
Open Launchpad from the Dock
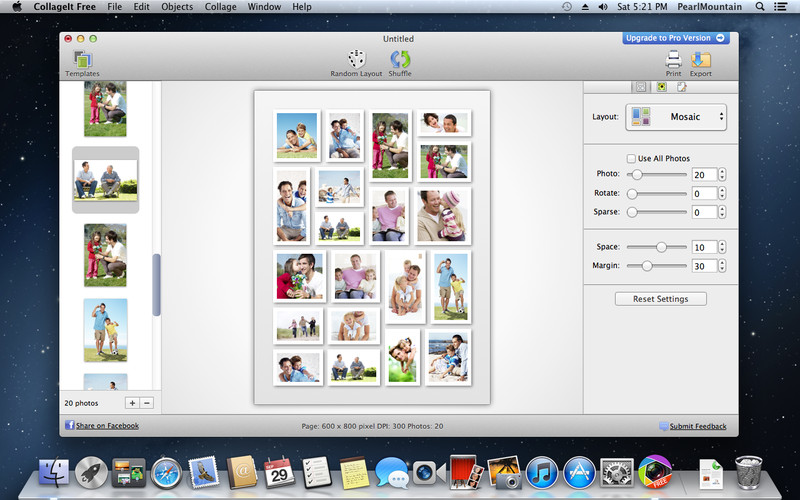[91, 472]
